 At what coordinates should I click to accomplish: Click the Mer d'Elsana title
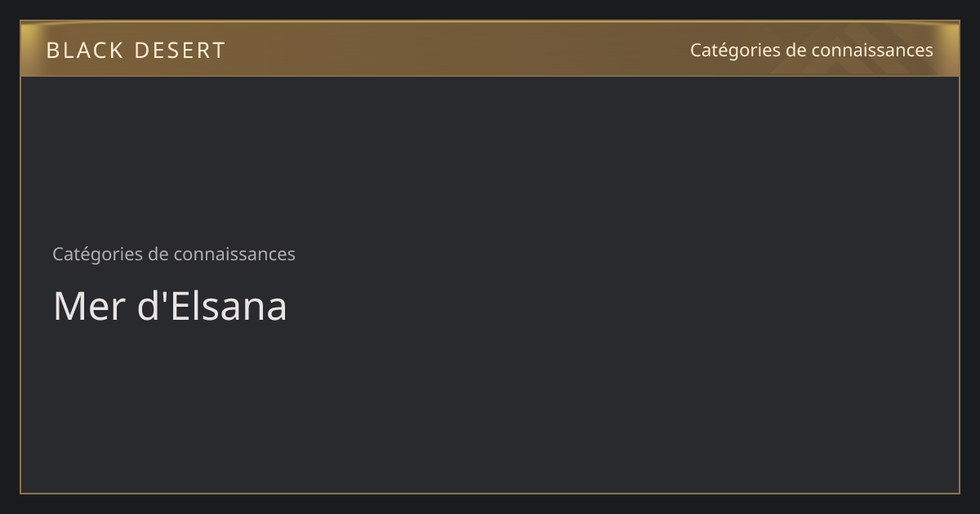170,306
